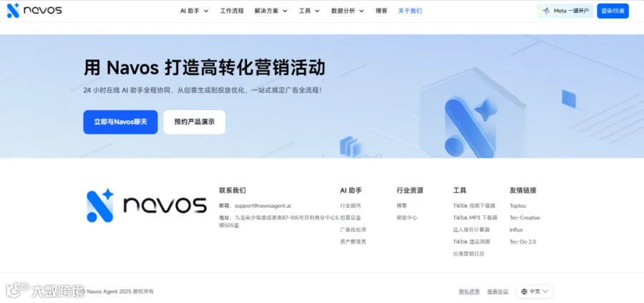Click the headline 用 Navos 打造高转化营销活动
644x303 pixels.
coord(204,68)
